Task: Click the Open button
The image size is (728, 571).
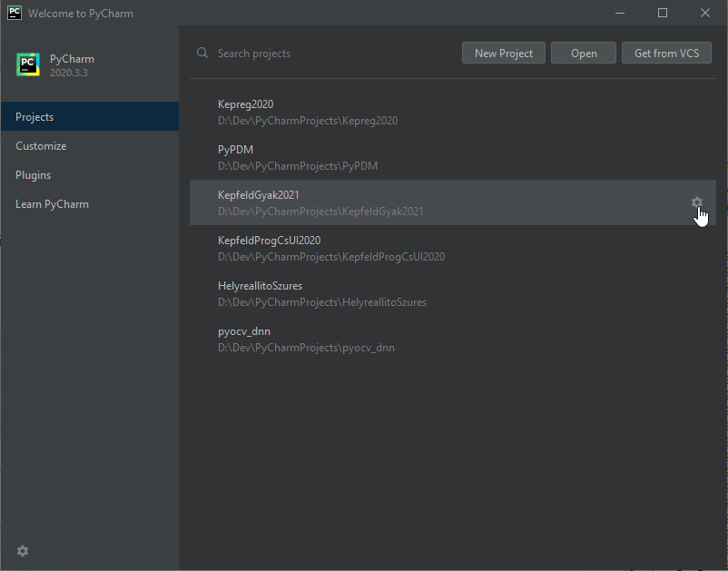Action: click(x=584, y=53)
